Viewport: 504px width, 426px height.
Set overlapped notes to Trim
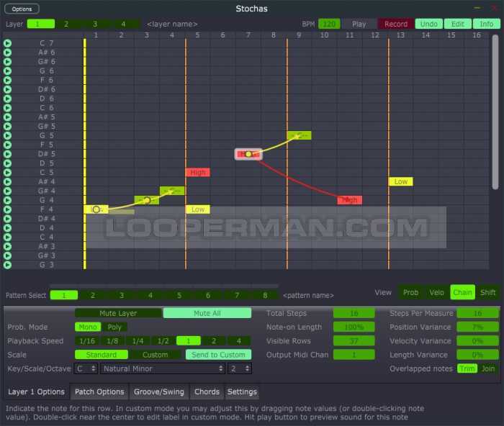467,368
